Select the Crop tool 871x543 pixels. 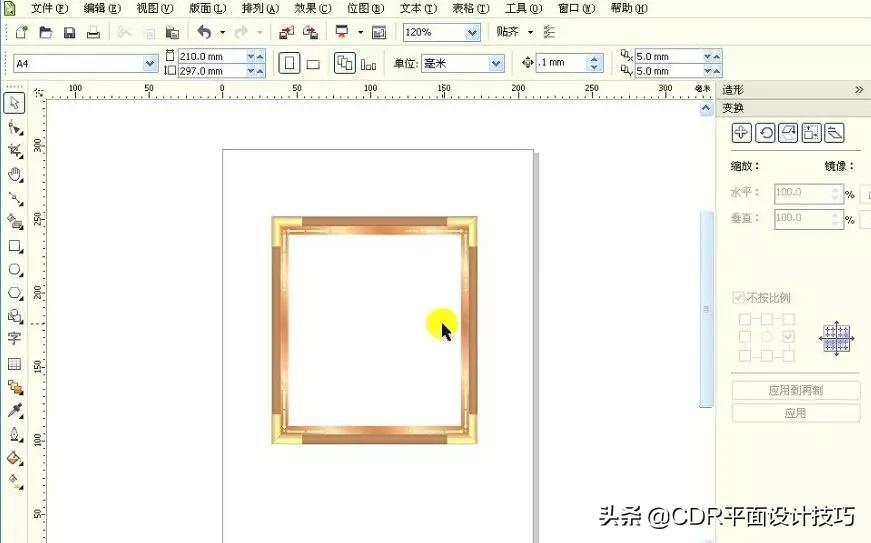pos(14,151)
